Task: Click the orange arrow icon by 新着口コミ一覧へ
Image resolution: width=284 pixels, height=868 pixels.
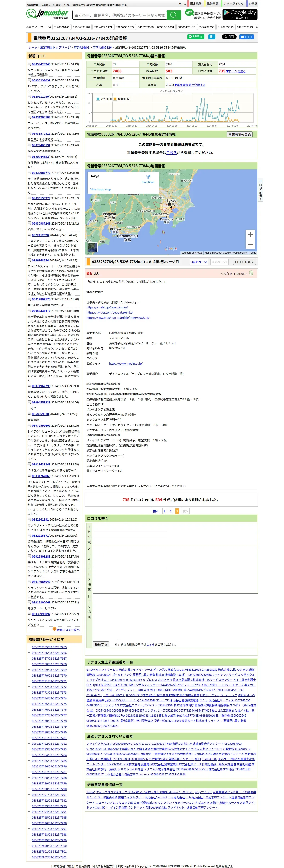Action: click(54, 629)
